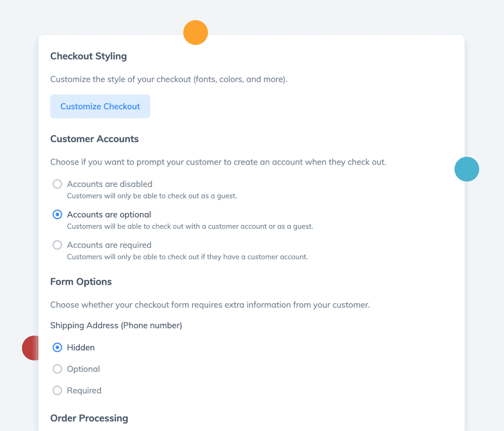Click the Form Options heading

click(x=81, y=282)
